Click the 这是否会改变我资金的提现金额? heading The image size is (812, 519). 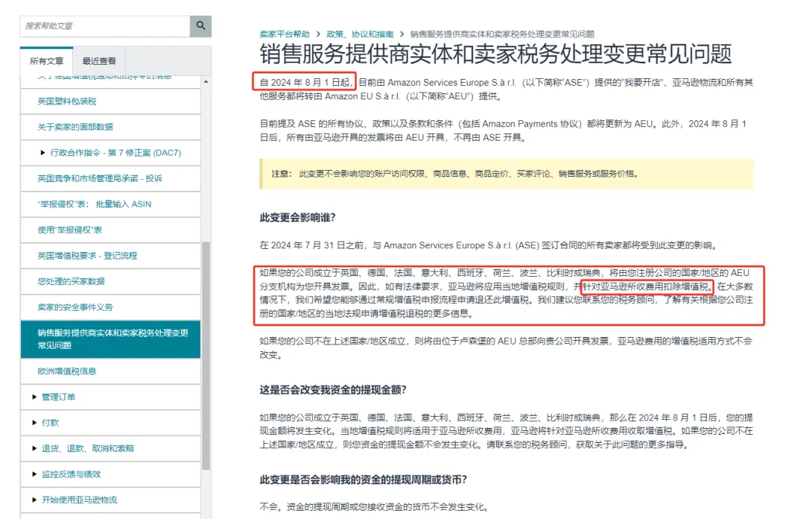click(x=333, y=390)
